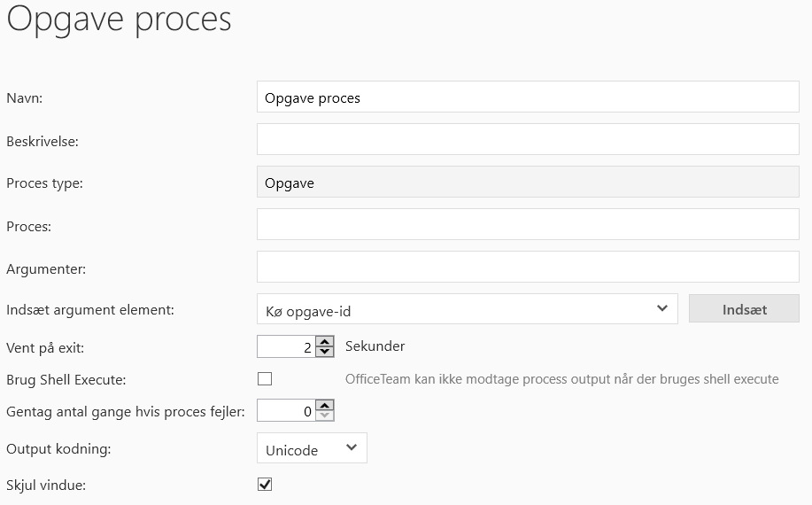This screenshot has width=812, height=505.
Task: Increment the retry count with up arrow
Action: pyautogui.click(x=325, y=406)
